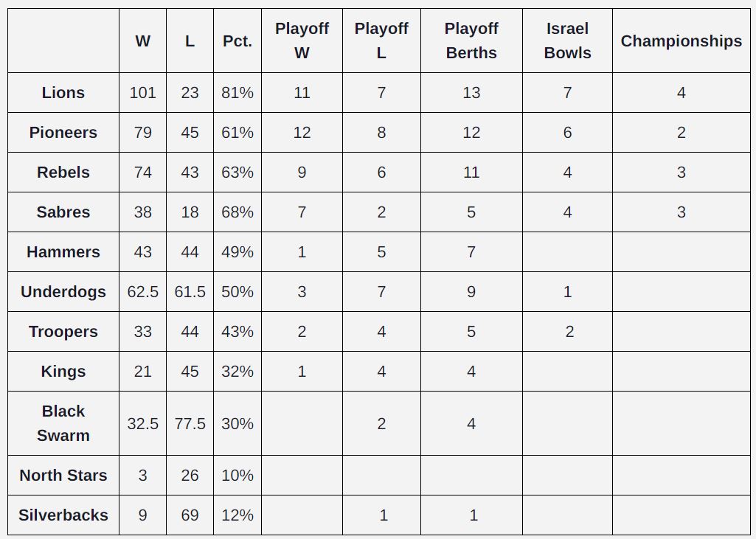Click the Pct. column header
This screenshot has height=539, width=756.
click(x=237, y=41)
